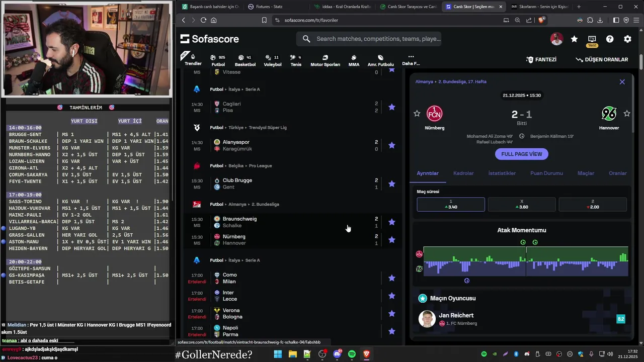Image resolution: width=644 pixels, height=362 pixels.
Task: Select odds option 2 at 2.00
Action: (x=593, y=204)
